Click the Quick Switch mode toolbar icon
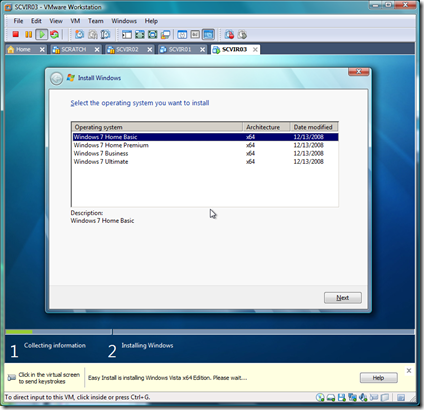This screenshot has width=424, height=410. pyautogui.click(x=153, y=34)
